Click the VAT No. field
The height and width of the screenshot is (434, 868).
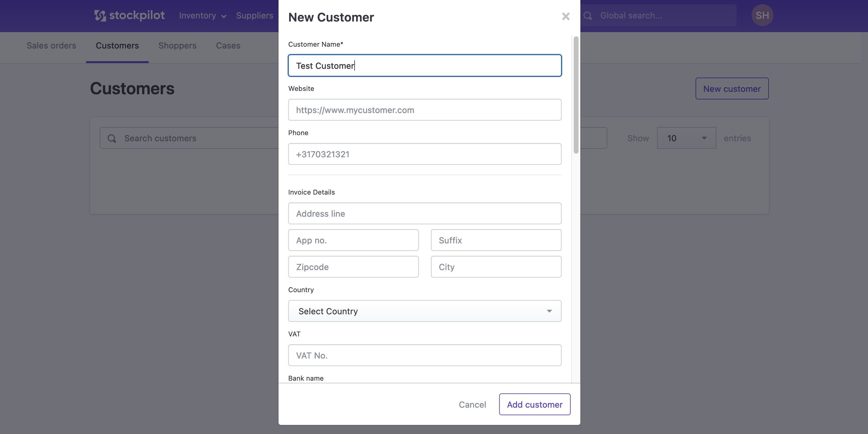tap(425, 355)
